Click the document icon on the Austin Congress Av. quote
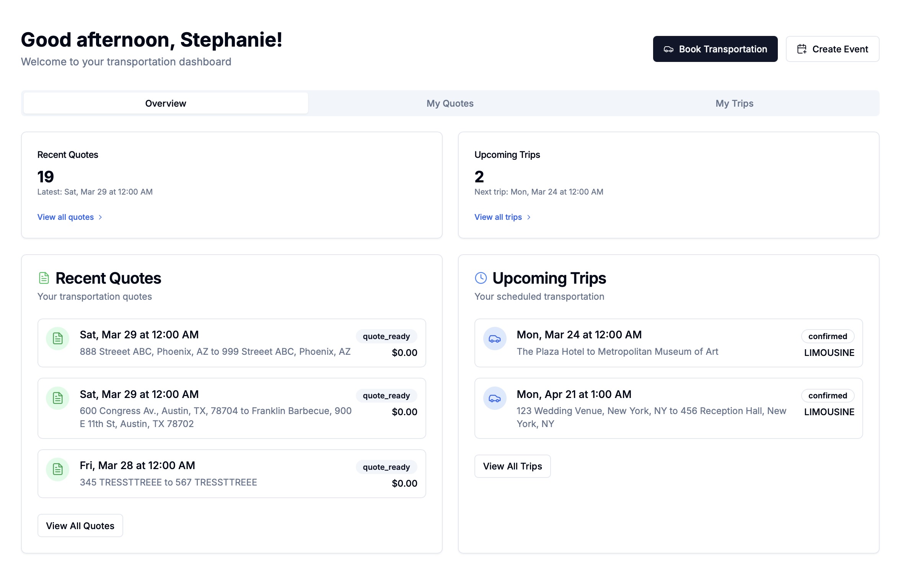 [x=57, y=398]
